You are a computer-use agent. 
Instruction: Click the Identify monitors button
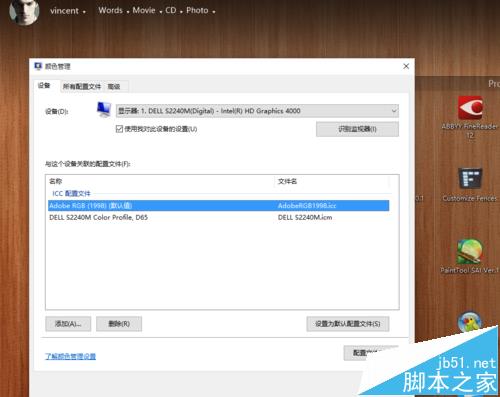tap(357, 129)
